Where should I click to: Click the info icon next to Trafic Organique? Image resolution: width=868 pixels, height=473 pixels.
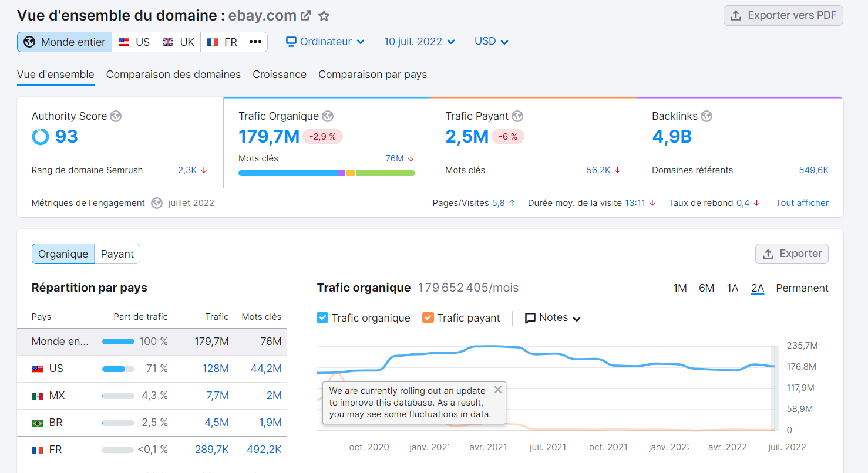[x=328, y=116]
